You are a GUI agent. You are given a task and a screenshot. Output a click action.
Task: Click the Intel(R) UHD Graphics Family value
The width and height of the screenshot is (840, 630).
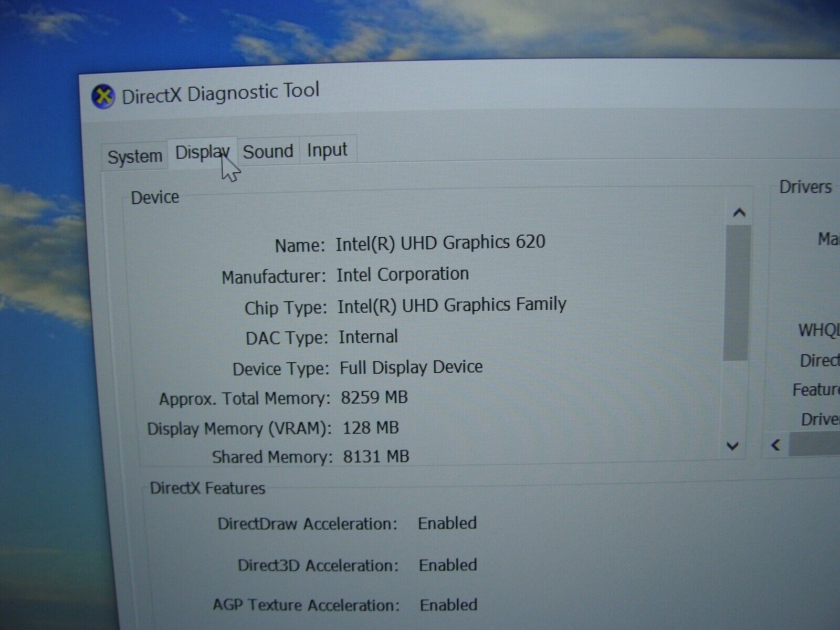[452, 306]
